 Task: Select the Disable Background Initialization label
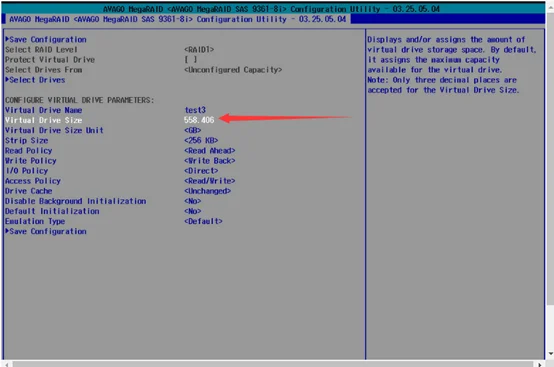[76, 201]
